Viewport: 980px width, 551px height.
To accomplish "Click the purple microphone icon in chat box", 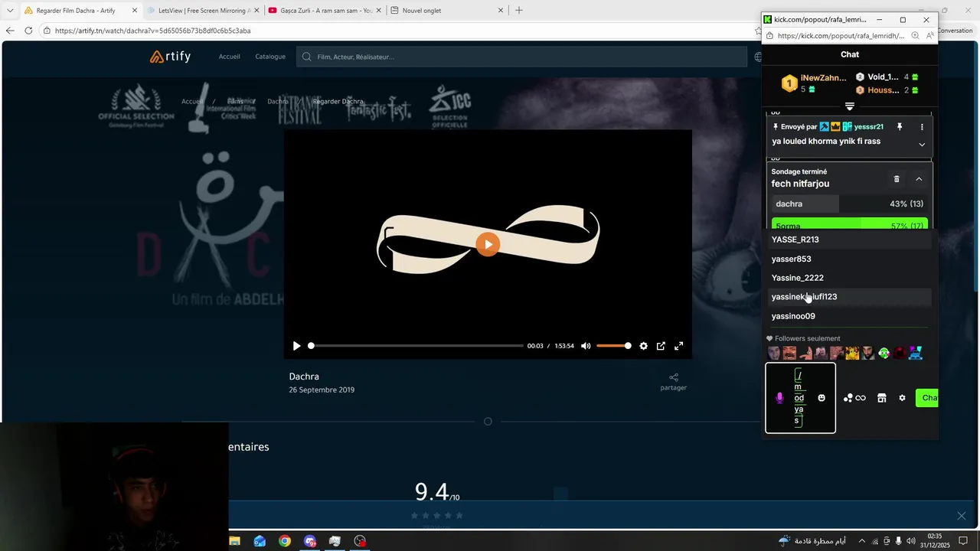I will tap(779, 398).
